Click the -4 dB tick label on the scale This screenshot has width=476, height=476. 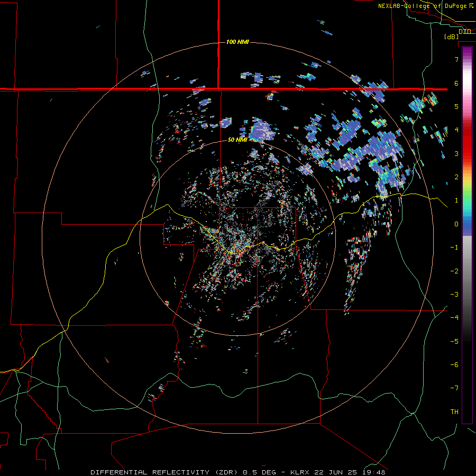454,318
